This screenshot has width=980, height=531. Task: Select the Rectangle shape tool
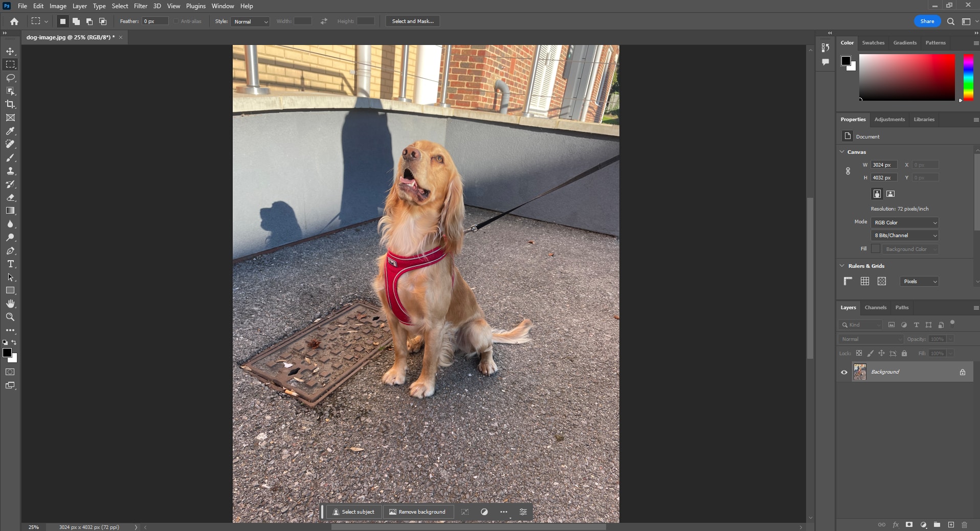[x=10, y=290]
